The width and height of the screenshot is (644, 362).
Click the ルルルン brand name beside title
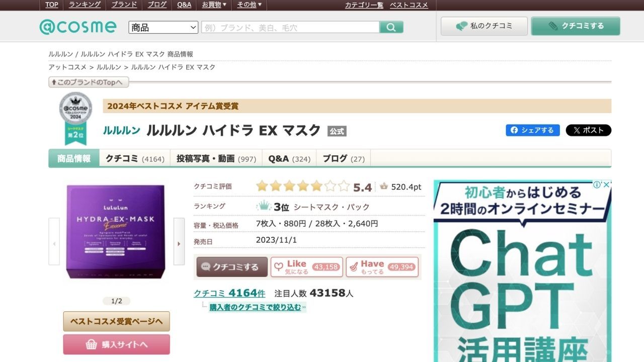pyautogui.click(x=122, y=130)
